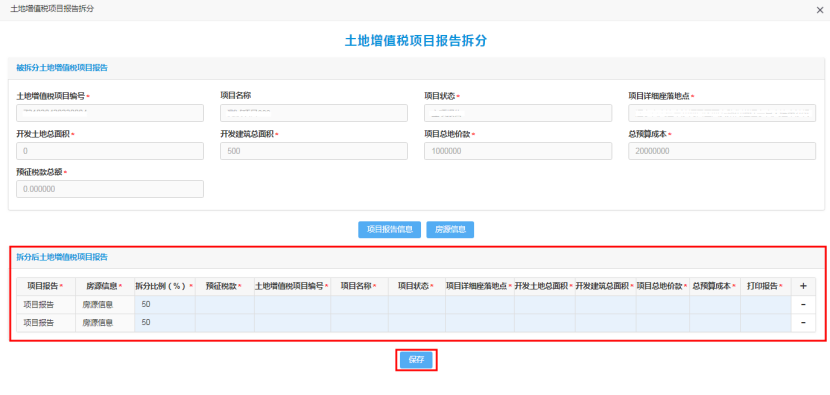Click the 项目详细座落地点 input in the top form

[x=722, y=113]
